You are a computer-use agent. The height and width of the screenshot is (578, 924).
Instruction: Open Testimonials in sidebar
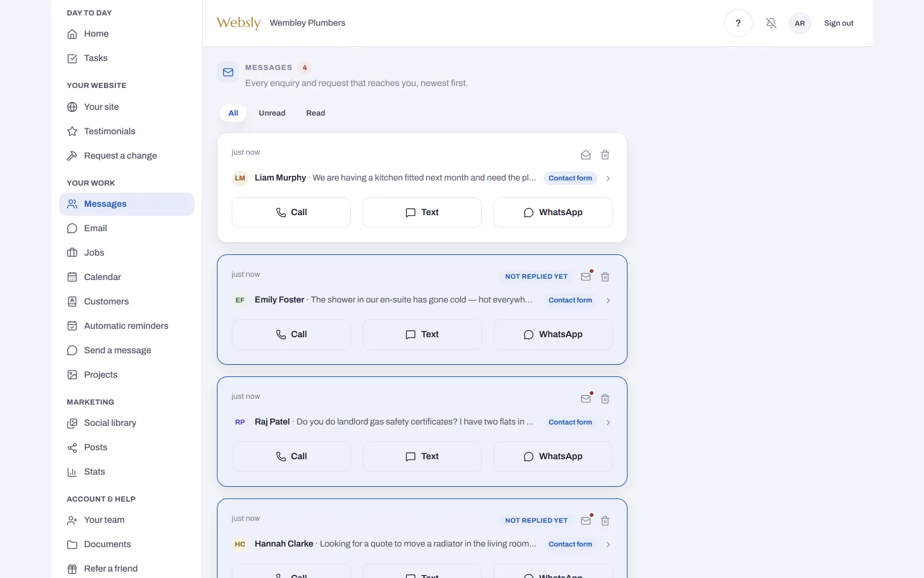(126, 132)
